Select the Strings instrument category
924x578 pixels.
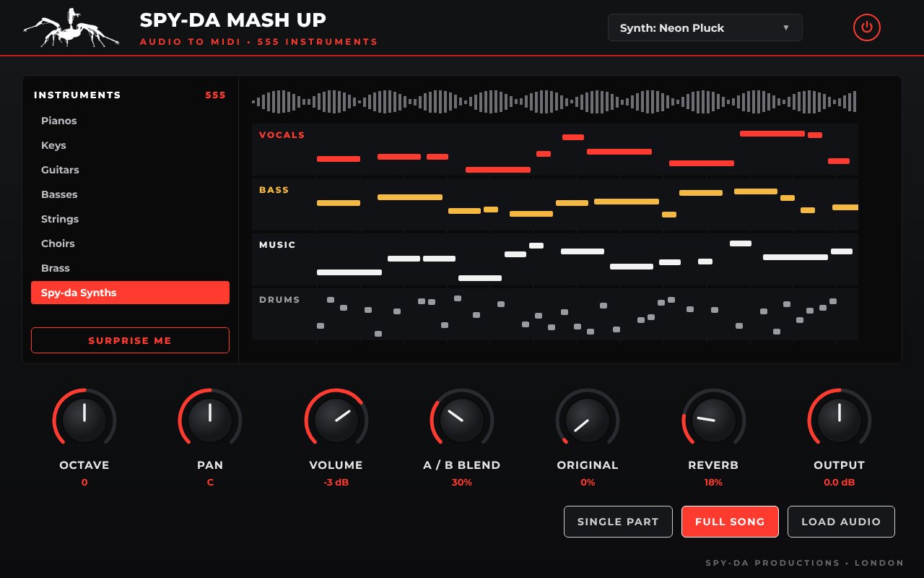pos(130,219)
